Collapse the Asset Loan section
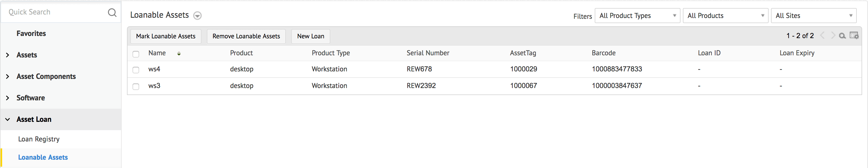 coord(8,119)
